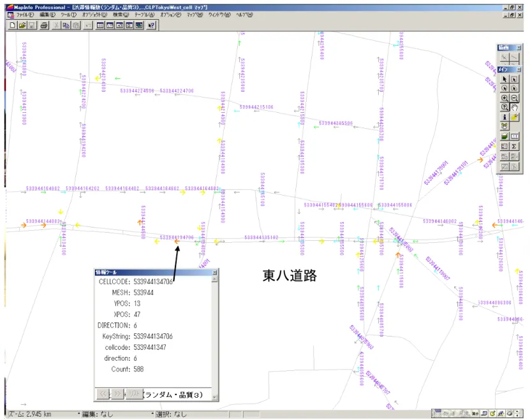
Task: Open the 検索(Q) menu
Action: [x=121, y=15]
